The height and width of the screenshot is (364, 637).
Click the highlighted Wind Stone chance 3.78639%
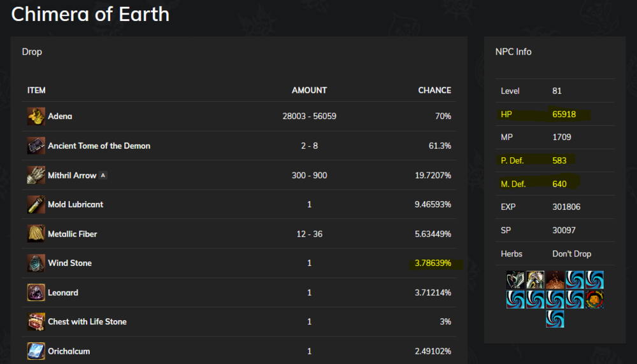point(433,263)
